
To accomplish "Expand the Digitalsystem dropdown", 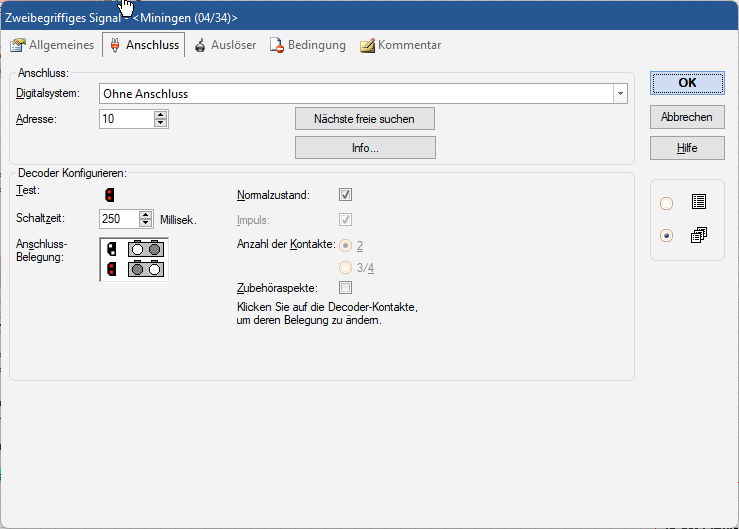I will tap(621, 94).
